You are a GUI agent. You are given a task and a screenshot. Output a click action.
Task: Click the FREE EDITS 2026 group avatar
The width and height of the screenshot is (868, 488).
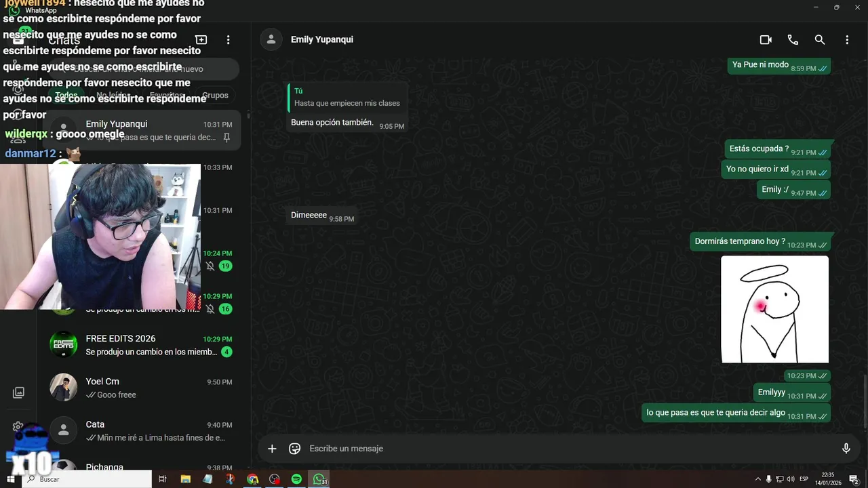(x=64, y=345)
